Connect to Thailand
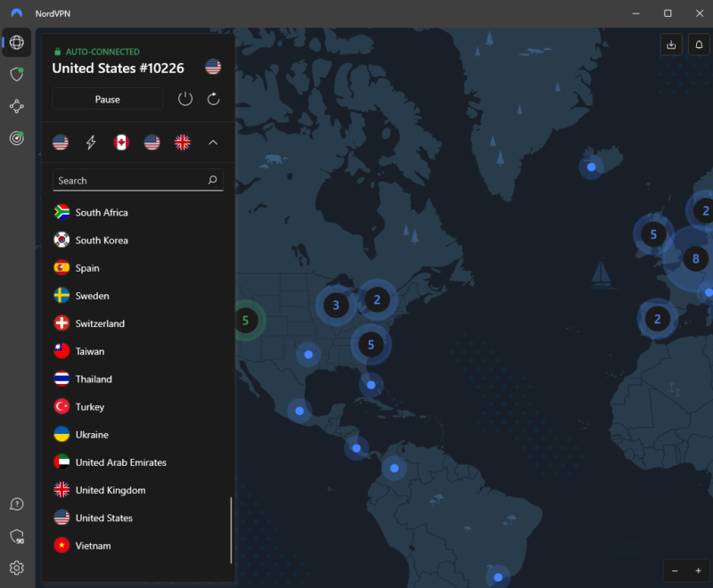This screenshot has width=713, height=588. point(138,379)
